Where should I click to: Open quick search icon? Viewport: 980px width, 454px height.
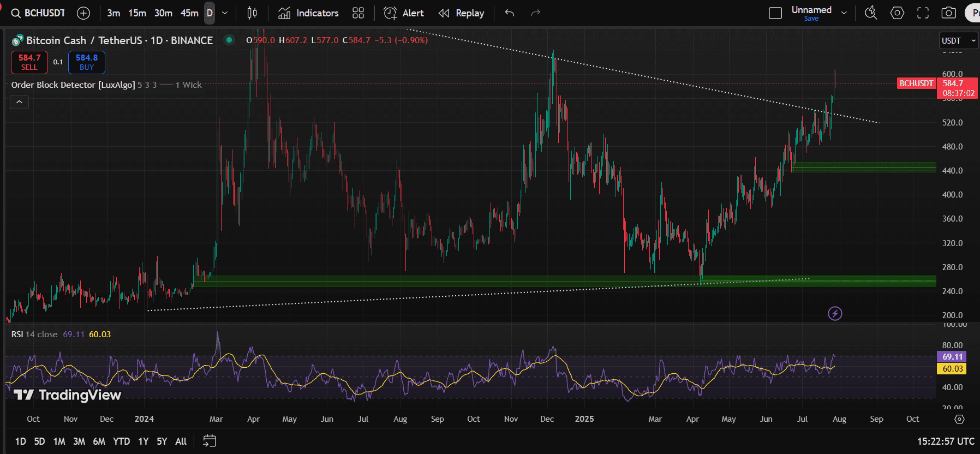[x=871, y=13]
